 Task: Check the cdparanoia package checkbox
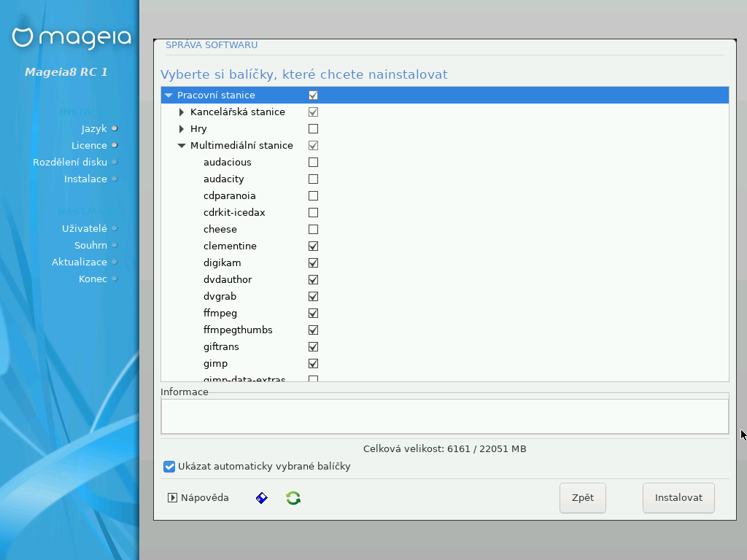313,195
